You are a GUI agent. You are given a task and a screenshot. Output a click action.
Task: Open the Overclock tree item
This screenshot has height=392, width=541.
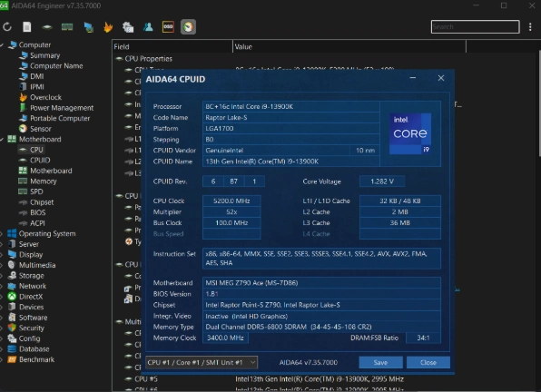pos(45,97)
